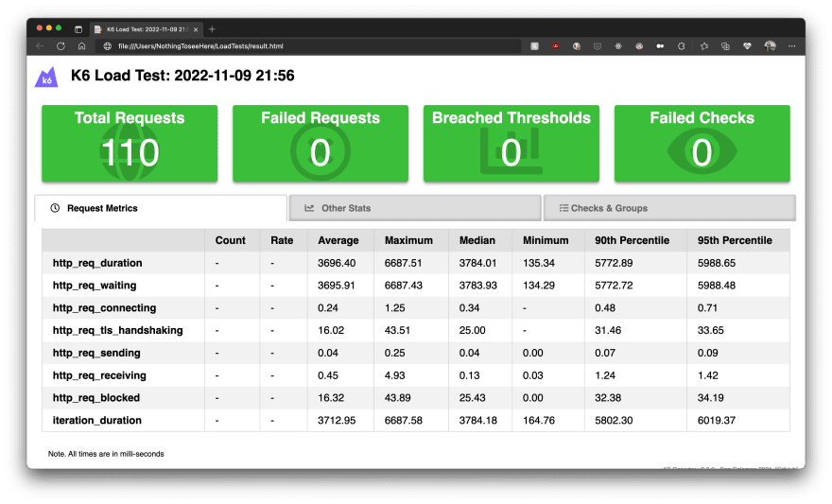
Task: Click 90th percentile value 5802.30
Action: point(614,420)
